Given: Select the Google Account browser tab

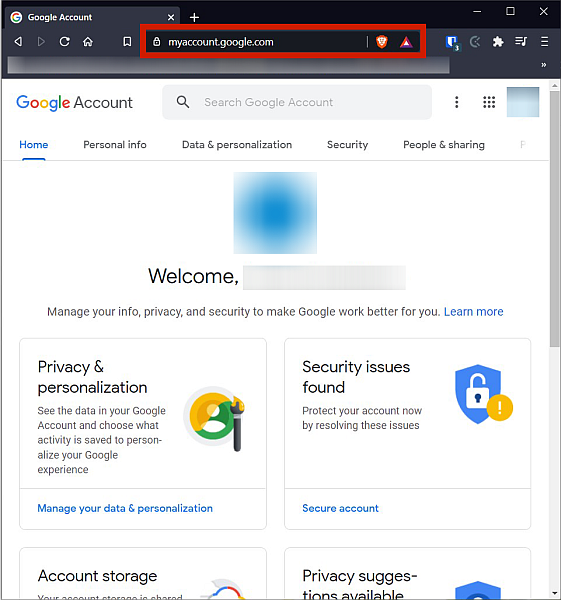Looking at the screenshot, I should tap(92, 17).
